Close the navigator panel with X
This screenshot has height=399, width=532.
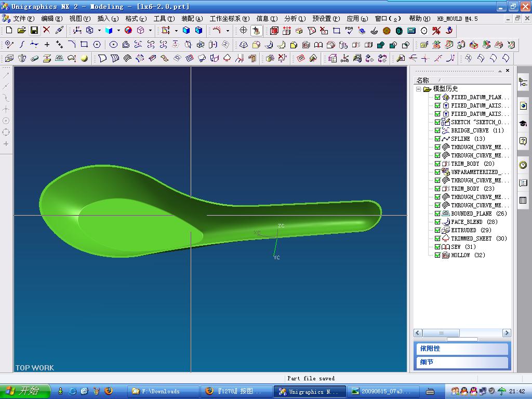pos(508,71)
